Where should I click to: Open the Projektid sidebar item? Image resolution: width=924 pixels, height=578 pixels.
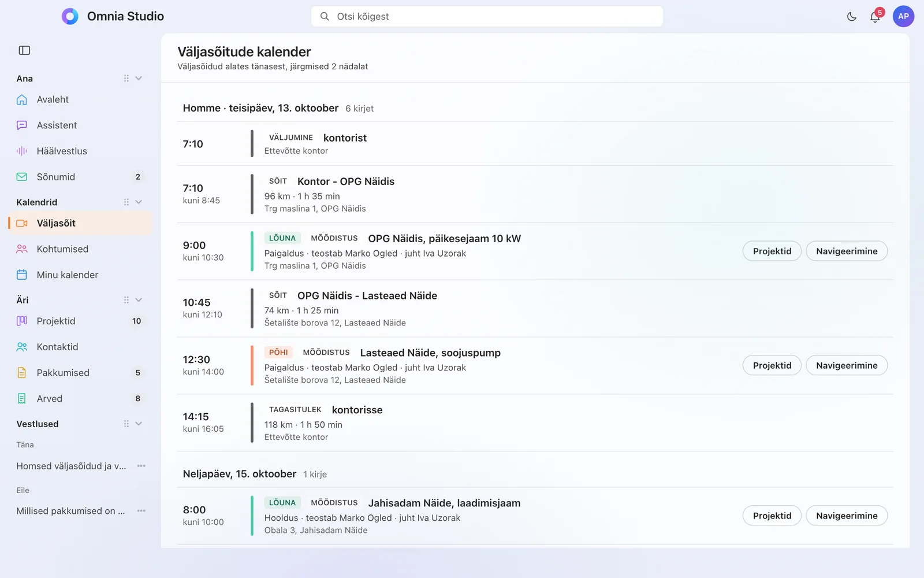click(80, 321)
